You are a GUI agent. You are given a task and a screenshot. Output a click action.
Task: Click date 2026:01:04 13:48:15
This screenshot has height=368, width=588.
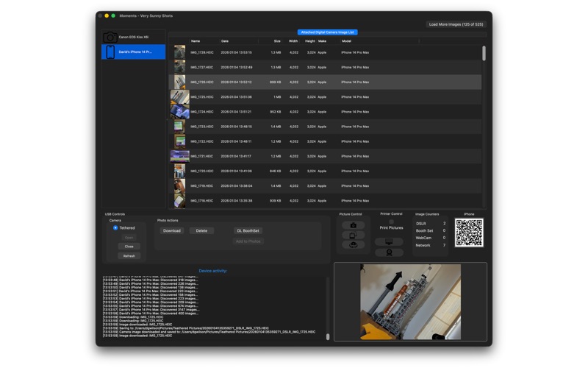[x=236, y=127]
